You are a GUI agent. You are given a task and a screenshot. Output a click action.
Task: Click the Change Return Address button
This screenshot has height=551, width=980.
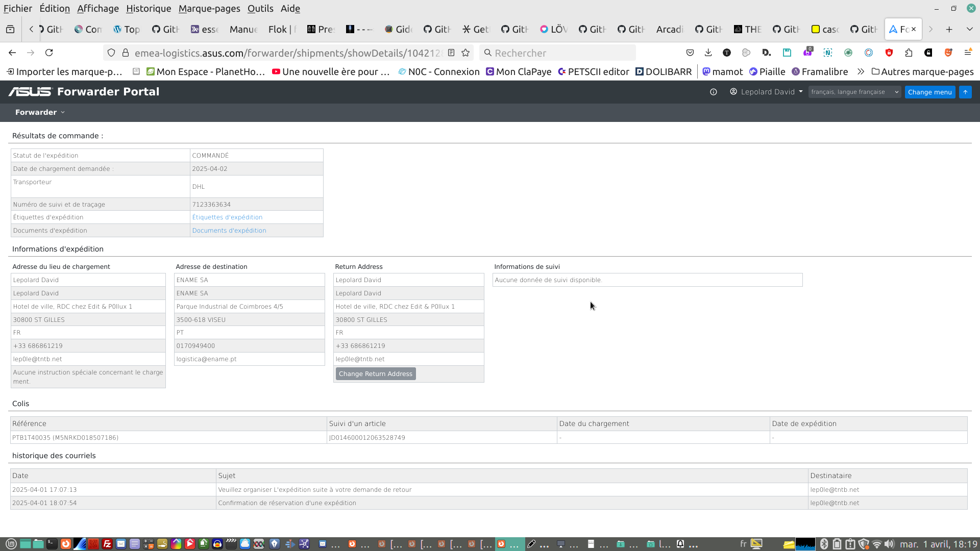(x=376, y=374)
